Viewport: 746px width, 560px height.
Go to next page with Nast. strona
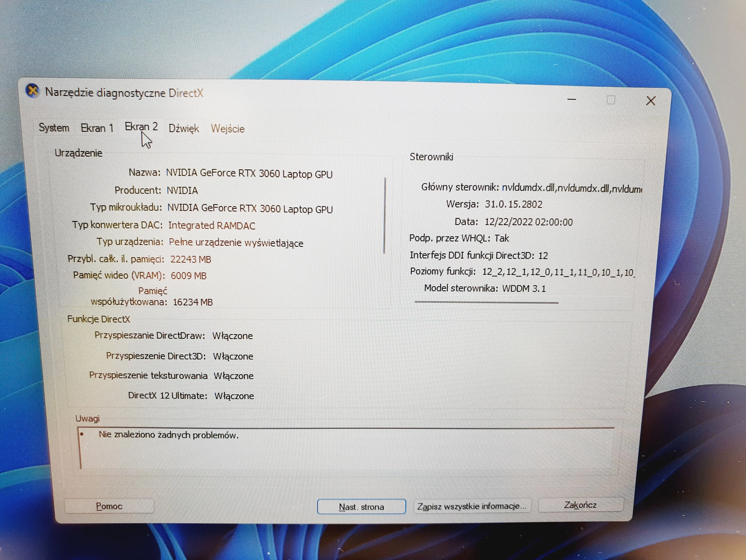click(x=362, y=507)
